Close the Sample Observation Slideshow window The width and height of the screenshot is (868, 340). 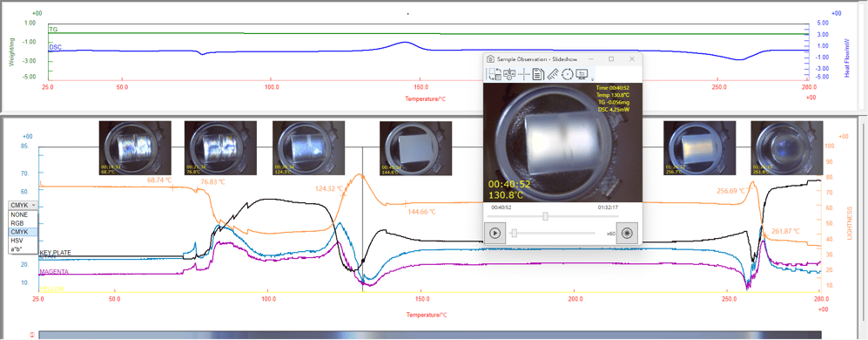631,58
